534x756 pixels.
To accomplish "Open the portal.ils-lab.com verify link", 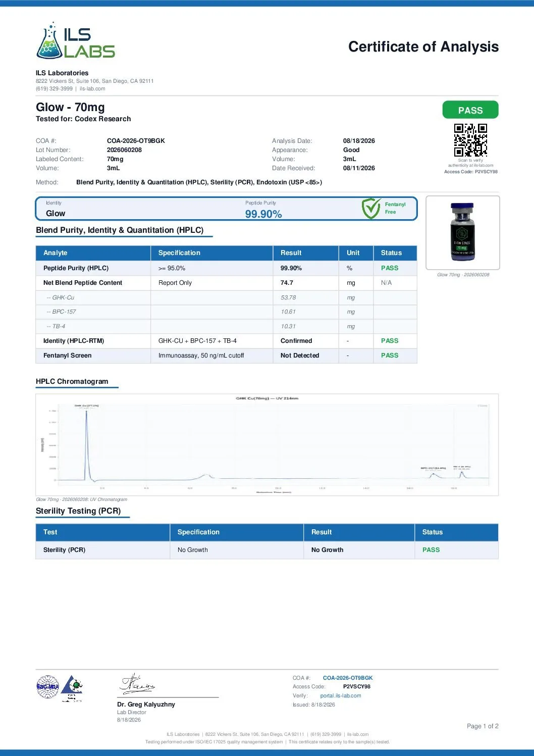I will pos(341,695).
